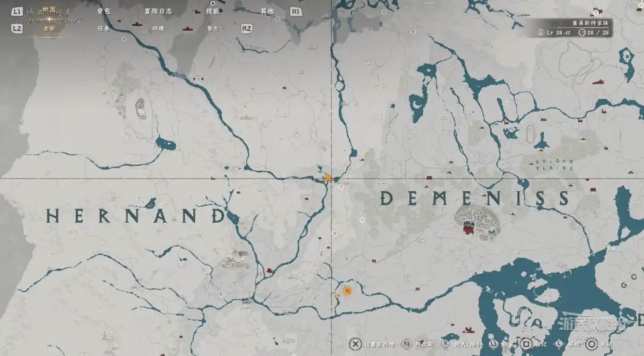Select the orange circular quest marker
Screen dimensions: 644x356
pos(348,291)
